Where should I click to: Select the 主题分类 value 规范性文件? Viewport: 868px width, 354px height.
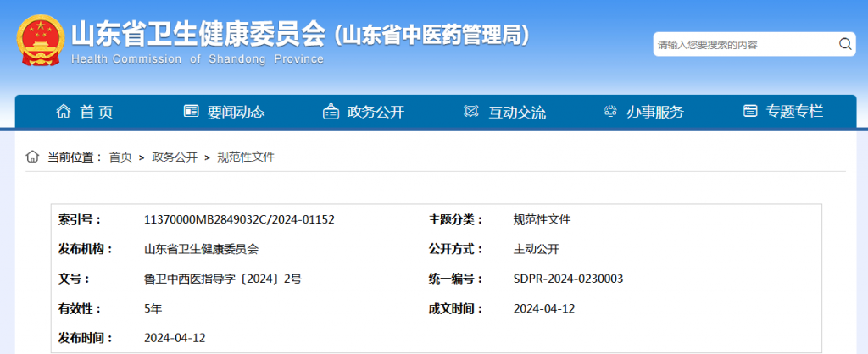click(542, 219)
